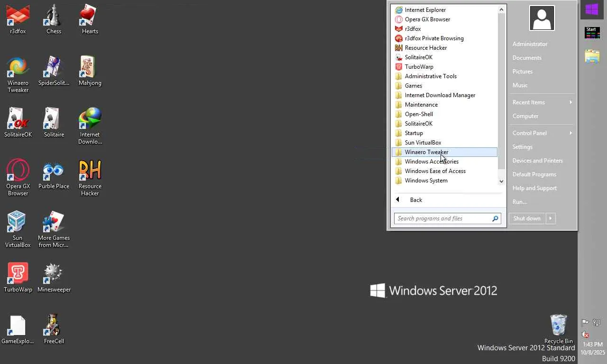Select Devices and Printers

click(x=537, y=161)
